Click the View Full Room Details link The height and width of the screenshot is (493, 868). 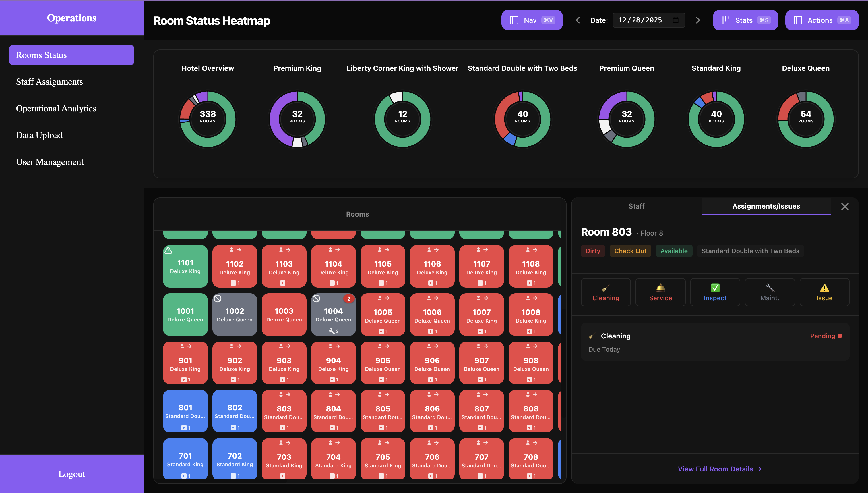[x=719, y=469]
